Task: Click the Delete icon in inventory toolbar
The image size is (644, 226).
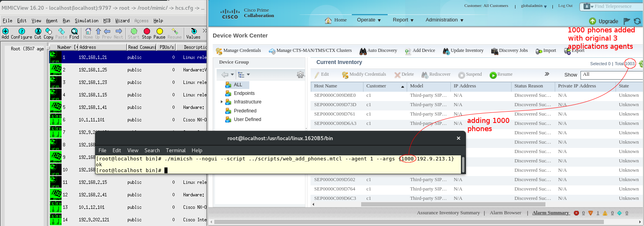Action: pyautogui.click(x=397, y=75)
